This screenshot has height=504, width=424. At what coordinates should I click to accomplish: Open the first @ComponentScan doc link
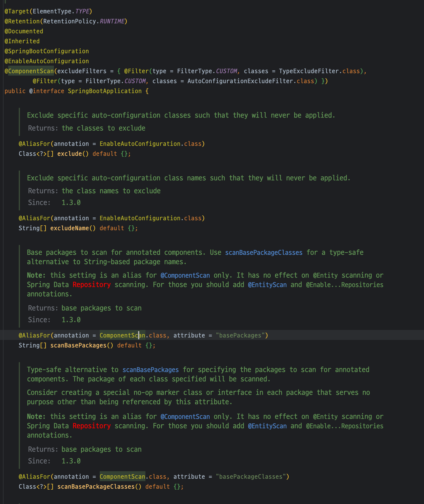(185, 275)
